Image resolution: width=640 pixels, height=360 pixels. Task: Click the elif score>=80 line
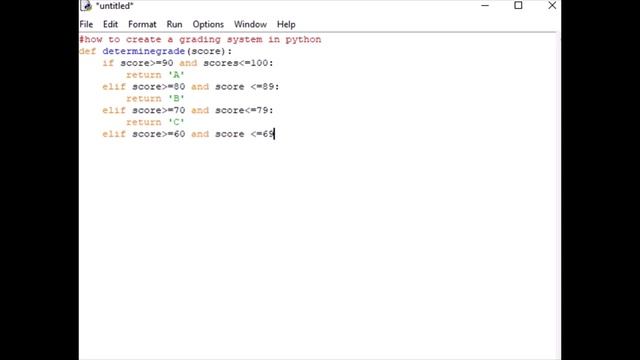[x=191, y=87]
